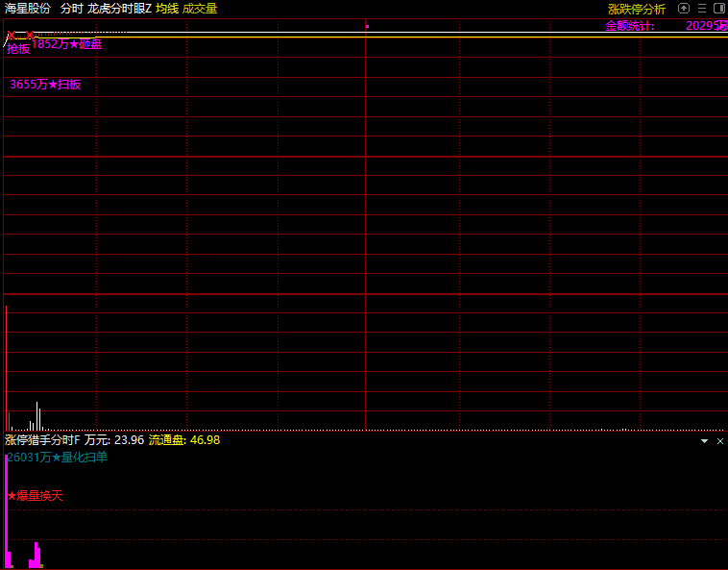Click the 3655万★扫板 annotation
The image size is (728, 570).
click(x=45, y=85)
